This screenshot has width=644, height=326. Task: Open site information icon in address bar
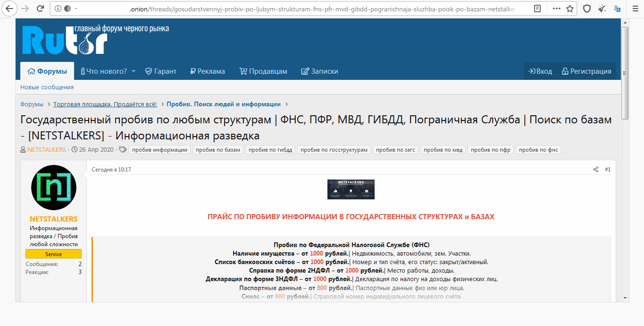pyautogui.click(x=58, y=9)
